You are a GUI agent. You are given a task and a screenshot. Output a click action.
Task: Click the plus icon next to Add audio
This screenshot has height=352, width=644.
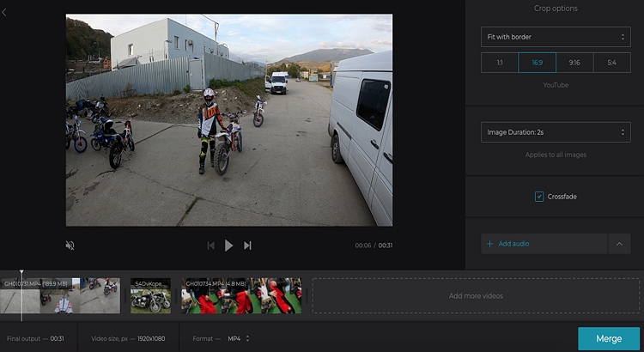pos(489,244)
